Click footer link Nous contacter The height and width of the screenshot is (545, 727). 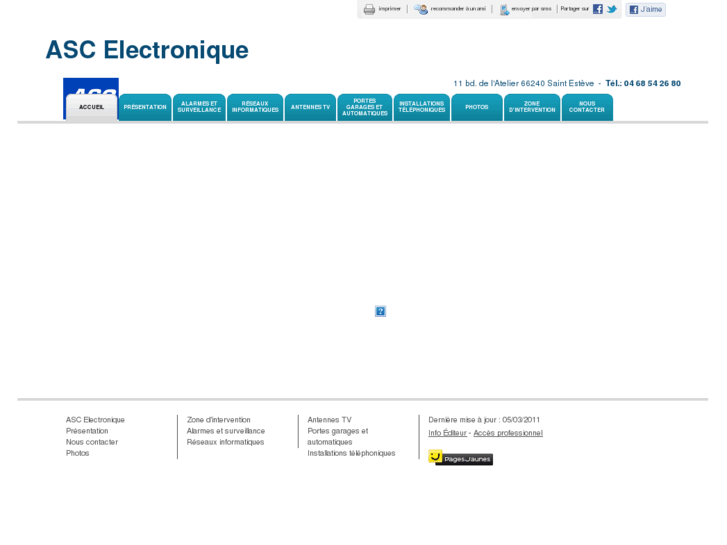click(92, 442)
